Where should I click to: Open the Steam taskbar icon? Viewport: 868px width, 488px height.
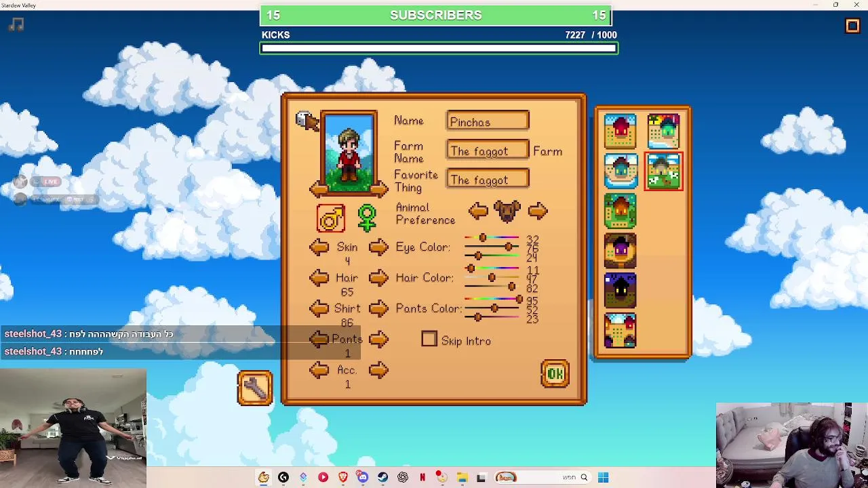coord(382,477)
